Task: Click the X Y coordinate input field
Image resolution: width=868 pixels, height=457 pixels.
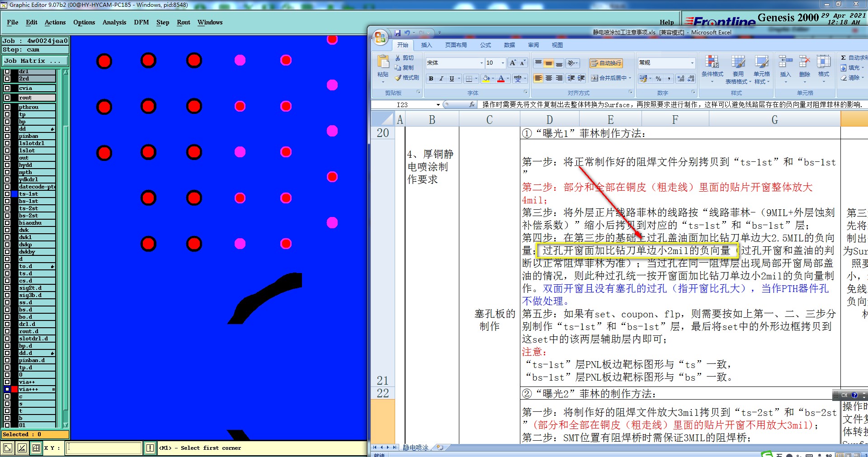Action: point(104,448)
